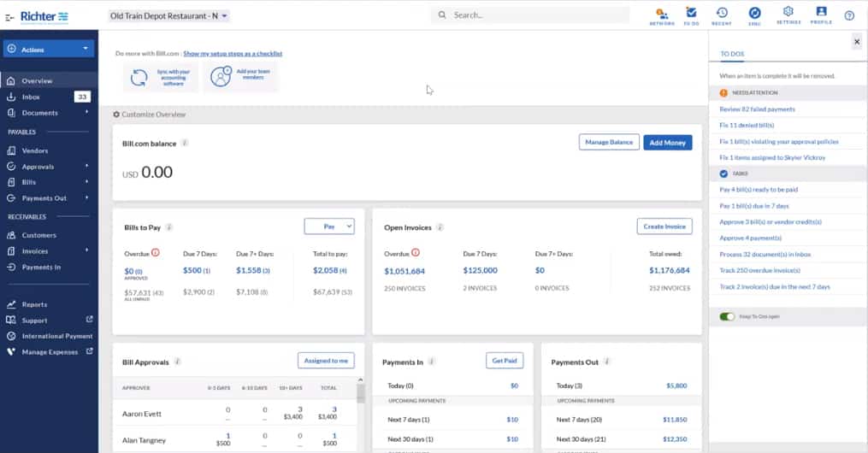
Task: Click the Customize Overview gear icon
Action: point(116,115)
